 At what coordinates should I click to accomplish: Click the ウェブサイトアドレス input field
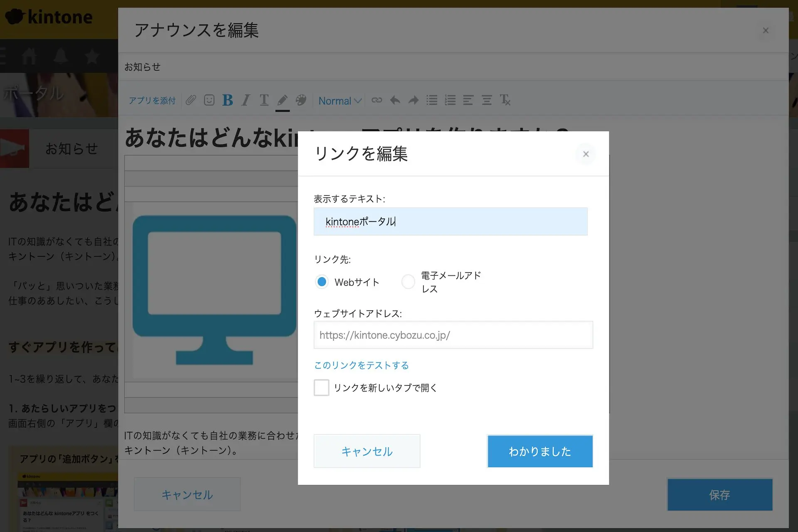tap(453, 335)
